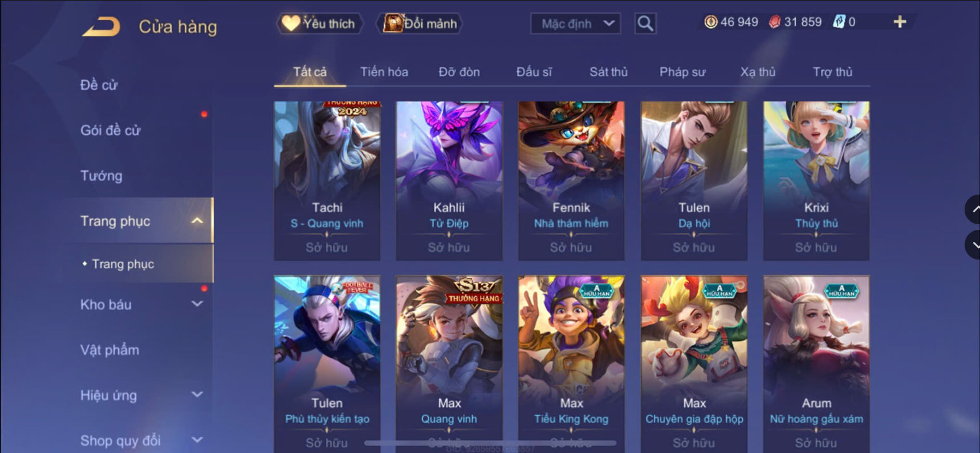The image size is (980, 453).
Task: Click the blue voucher currency icon
Action: pyautogui.click(x=839, y=22)
